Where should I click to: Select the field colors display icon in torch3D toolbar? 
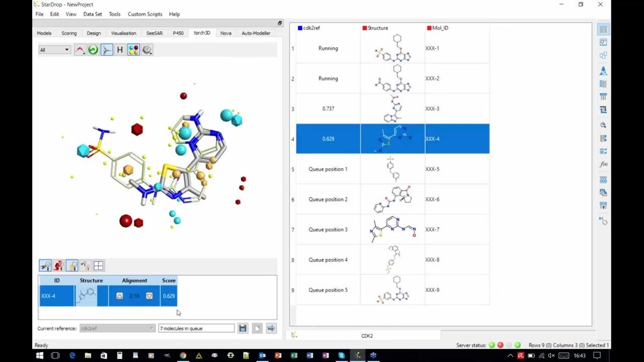coord(133,49)
